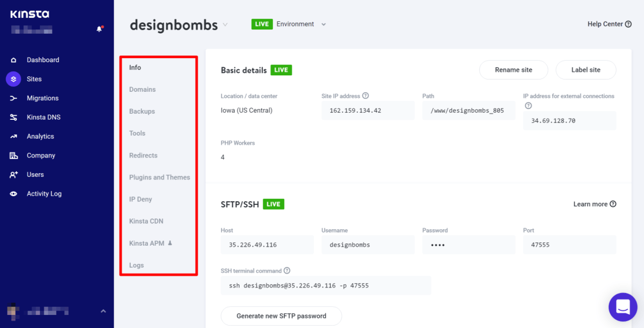Click the Iowa (US Central) location text
Screen dimensions: 644x328
247,110
